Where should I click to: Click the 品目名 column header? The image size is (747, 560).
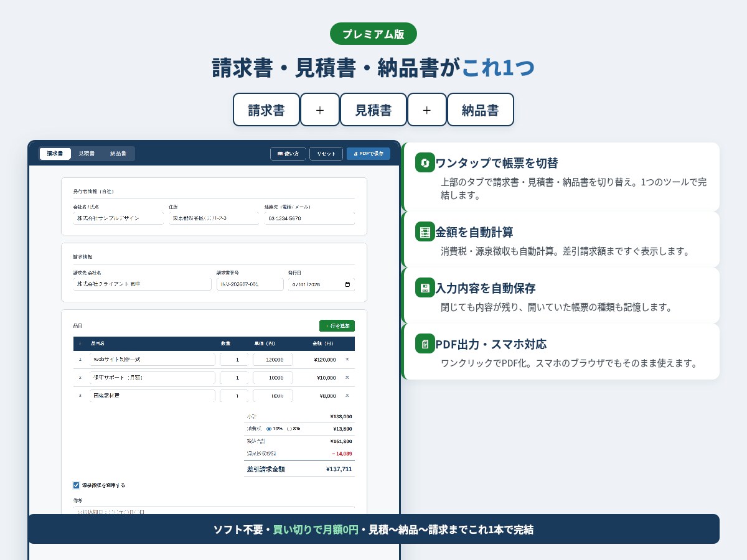coord(98,343)
